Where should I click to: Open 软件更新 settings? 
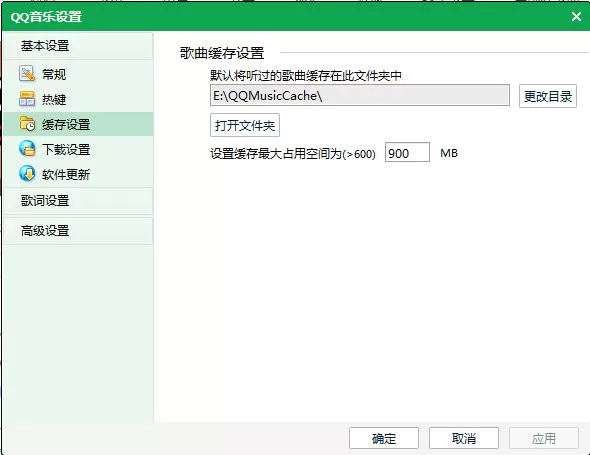(x=78, y=174)
